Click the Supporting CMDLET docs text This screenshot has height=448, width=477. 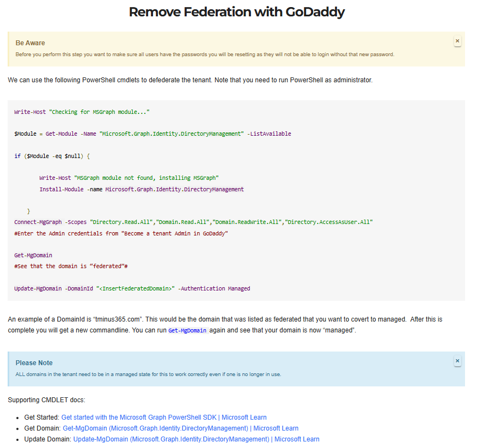point(46,400)
